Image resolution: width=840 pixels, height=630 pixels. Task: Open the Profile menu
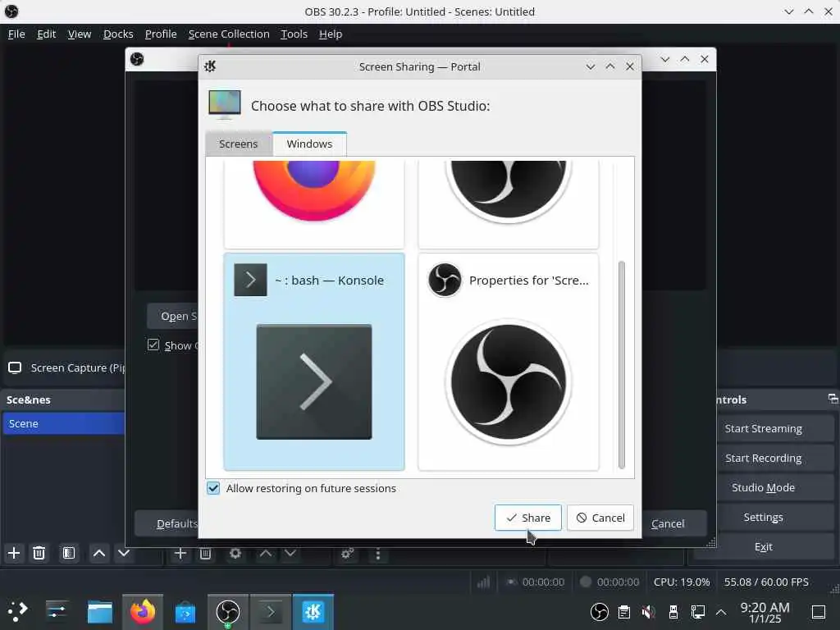161,34
